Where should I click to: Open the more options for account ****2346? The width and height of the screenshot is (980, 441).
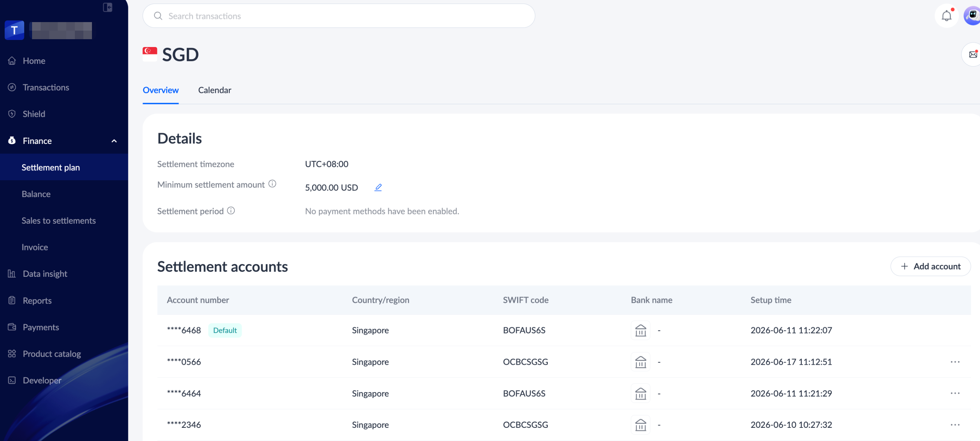pos(955,425)
